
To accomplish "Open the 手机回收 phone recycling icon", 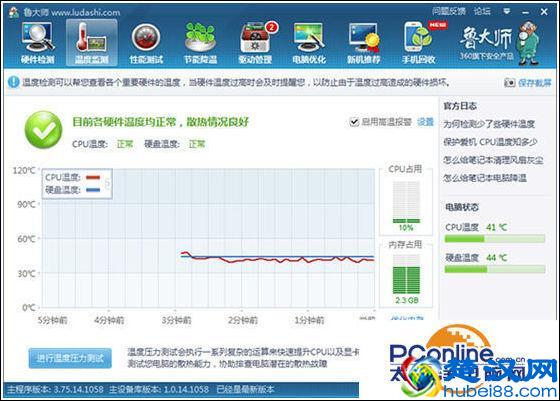I will 419,43.
